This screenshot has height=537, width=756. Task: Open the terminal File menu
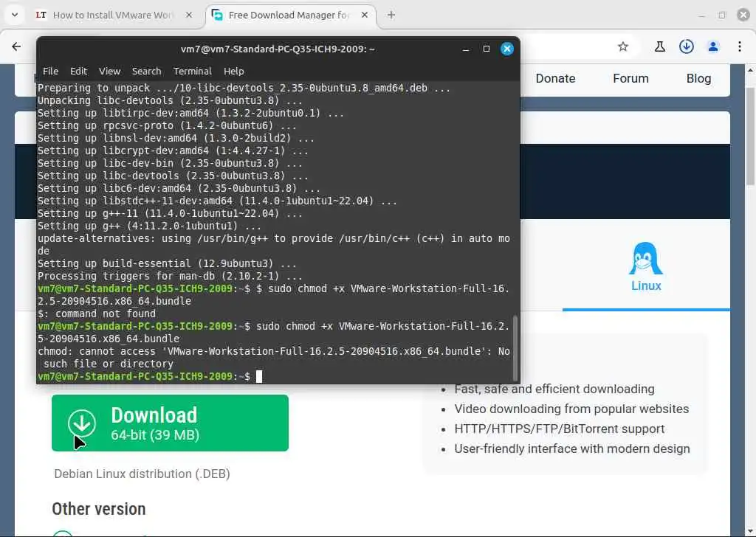[x=51, y=72]
